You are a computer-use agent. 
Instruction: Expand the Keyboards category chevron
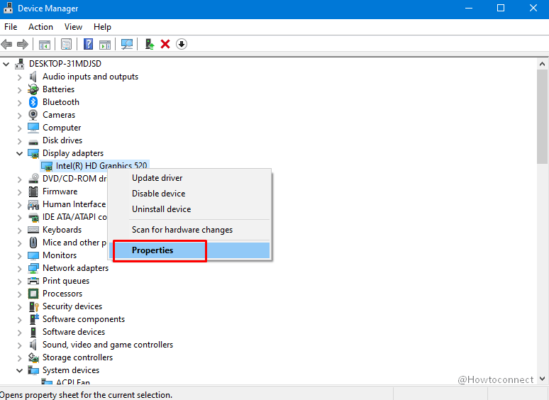point(20,230)
